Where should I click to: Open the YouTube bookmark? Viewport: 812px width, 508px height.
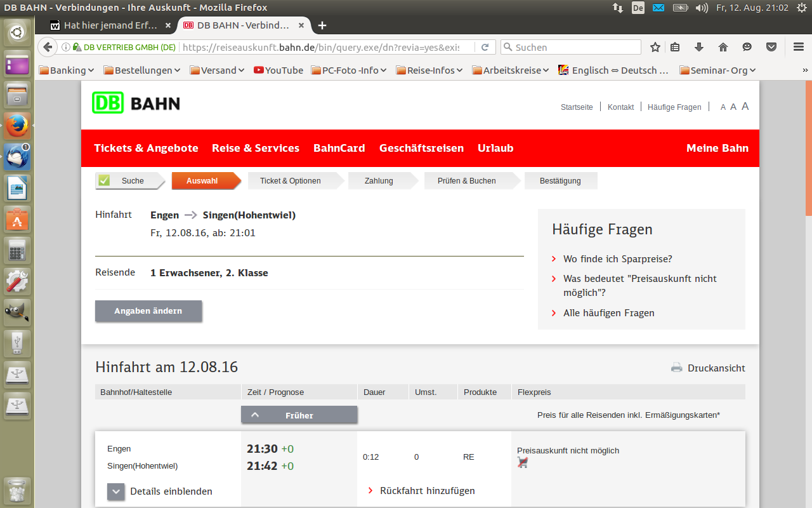278,70
